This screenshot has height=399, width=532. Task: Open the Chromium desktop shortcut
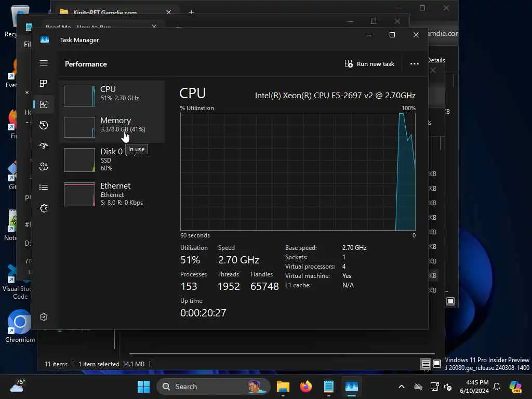click(20, 326)
